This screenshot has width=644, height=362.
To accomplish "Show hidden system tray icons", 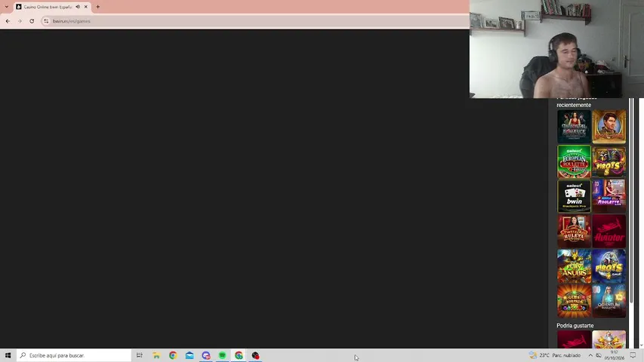I will click(590, 355).
